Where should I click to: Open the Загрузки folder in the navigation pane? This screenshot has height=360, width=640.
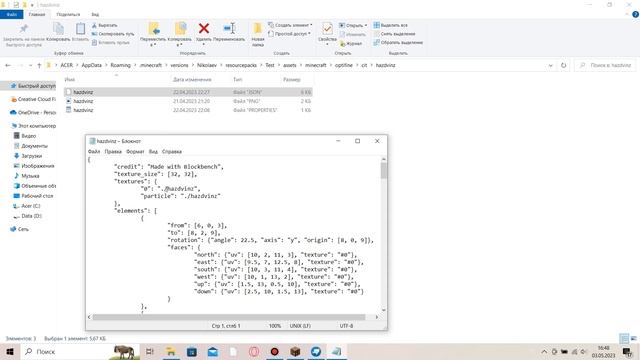pyautogui.click(x=28, y=156)
